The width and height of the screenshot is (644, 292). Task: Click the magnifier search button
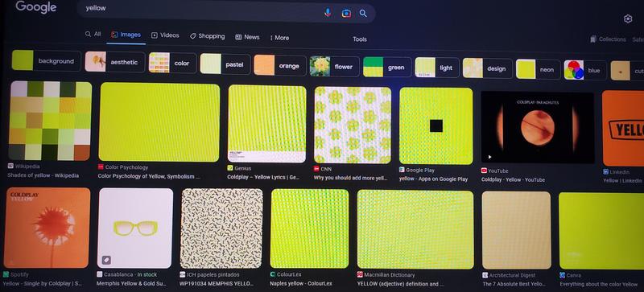[363, 13]
